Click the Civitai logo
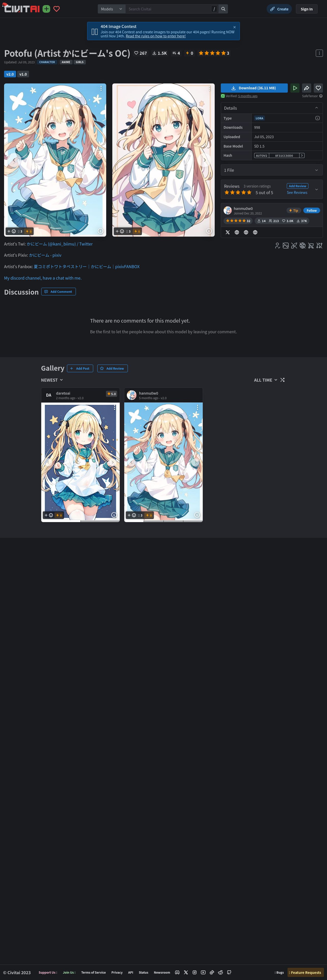The image size is (327, 980). pyautogui.click(x=21, y=8)
